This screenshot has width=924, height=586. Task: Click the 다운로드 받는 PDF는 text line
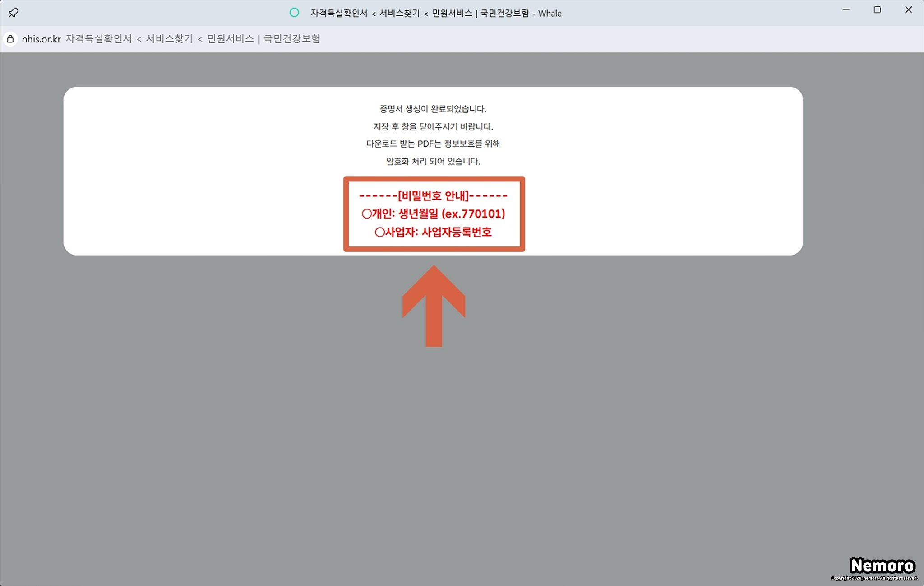(433, 144)
